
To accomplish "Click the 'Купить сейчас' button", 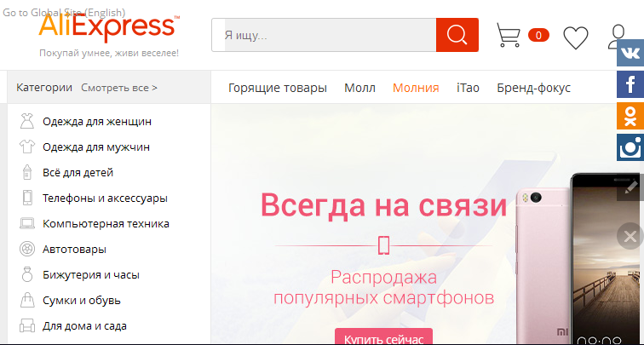I will coord(383,336).
